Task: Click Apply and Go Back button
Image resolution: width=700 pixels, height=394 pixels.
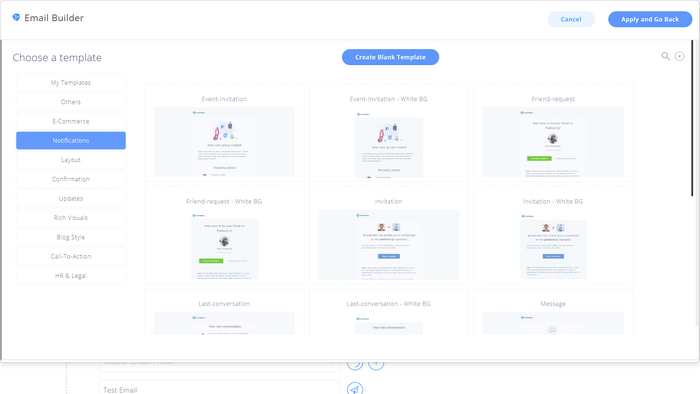Action: click(x=650, y=19)
